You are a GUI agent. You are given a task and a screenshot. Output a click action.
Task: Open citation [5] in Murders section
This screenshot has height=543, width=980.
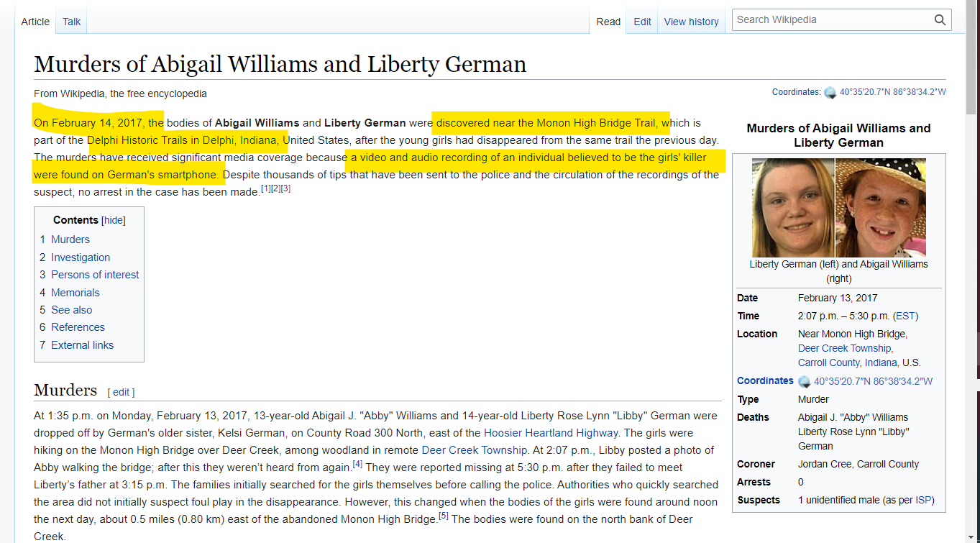point(444,516)
